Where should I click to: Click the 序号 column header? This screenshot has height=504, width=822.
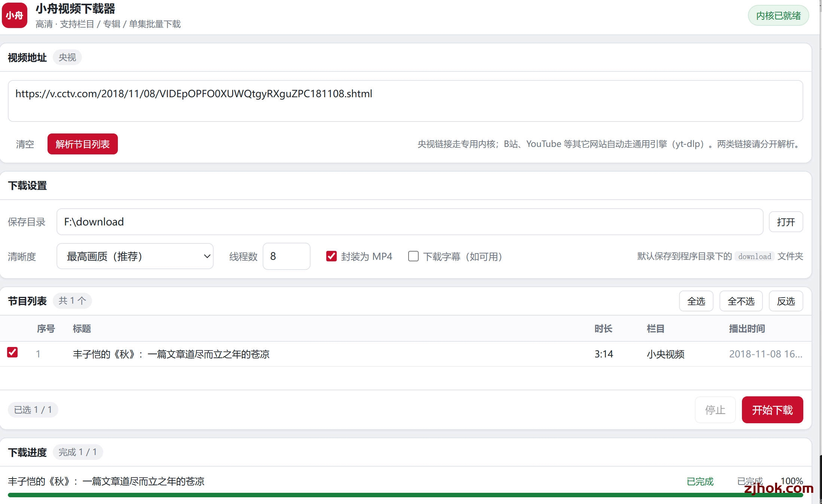point(46,329)
